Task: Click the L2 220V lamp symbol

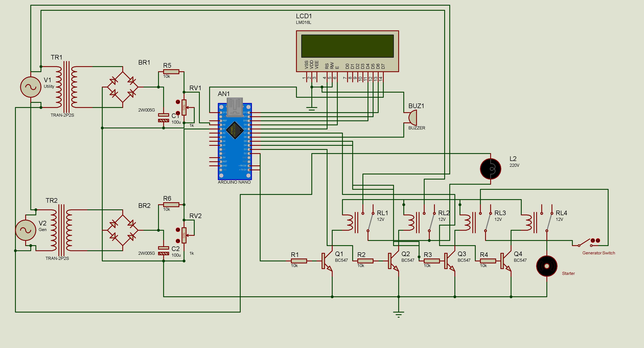Action: coord(491,169)
